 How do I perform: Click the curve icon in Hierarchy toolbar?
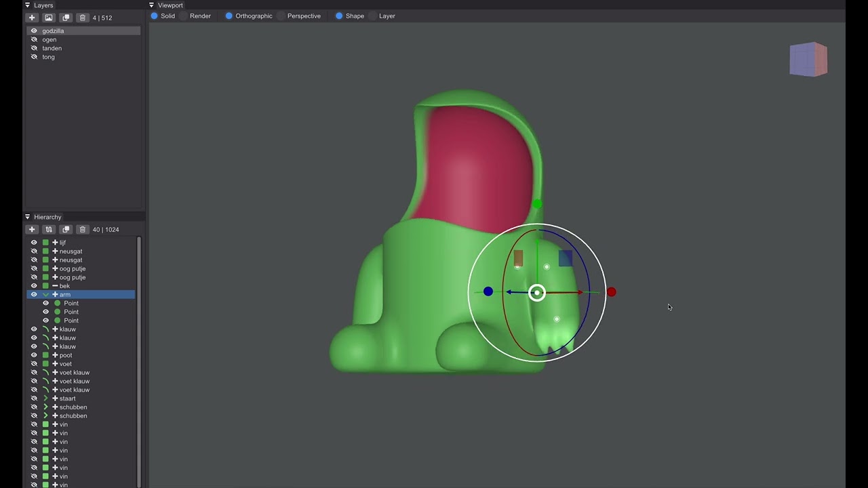coord(49,230)
